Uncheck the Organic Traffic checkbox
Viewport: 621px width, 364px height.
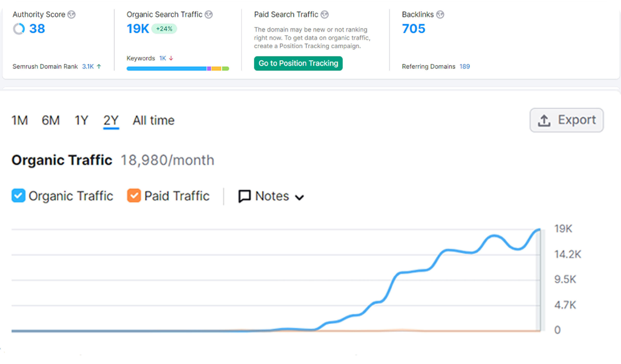18,196
